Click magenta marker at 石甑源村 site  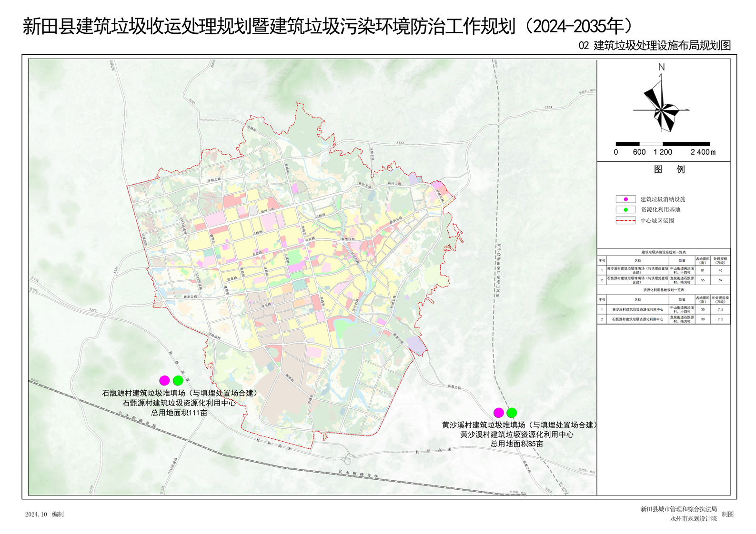[164, 380]
